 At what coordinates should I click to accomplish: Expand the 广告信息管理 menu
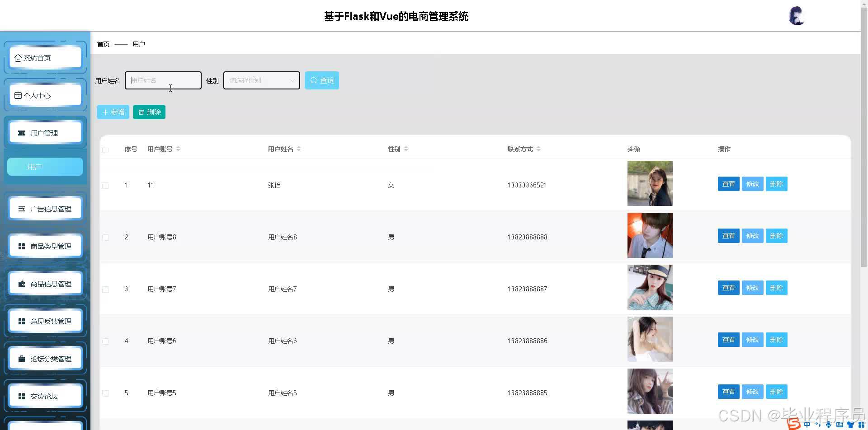pyautogui.click(x=45, y=209)
